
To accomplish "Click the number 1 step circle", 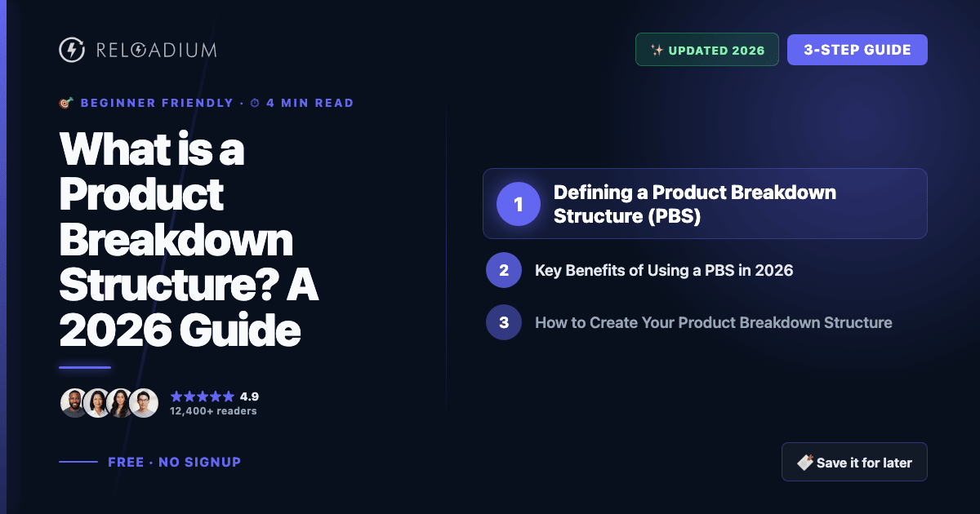I will pyautogui.click(x=519, y=203).
